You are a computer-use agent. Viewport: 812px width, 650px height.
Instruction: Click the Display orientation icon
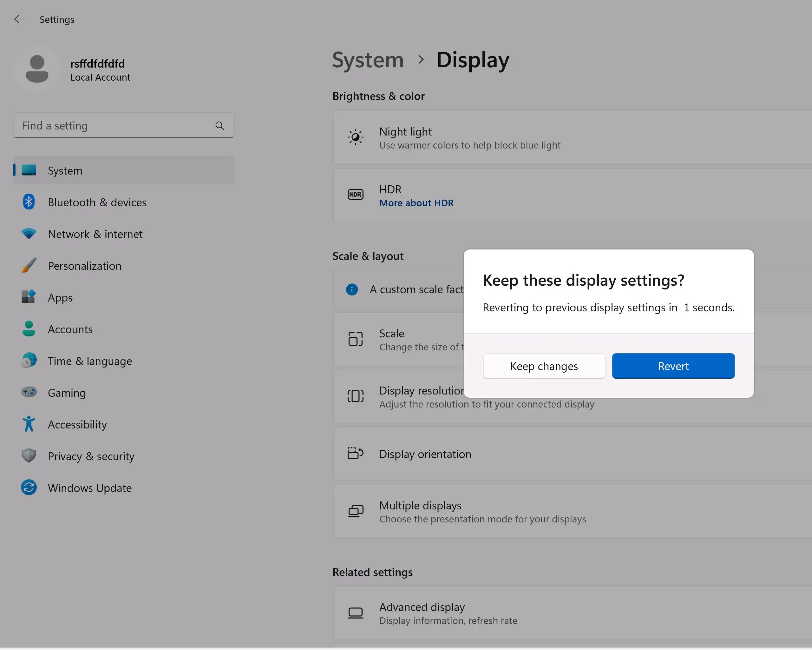pyautogui.click(x=355, y=454)
